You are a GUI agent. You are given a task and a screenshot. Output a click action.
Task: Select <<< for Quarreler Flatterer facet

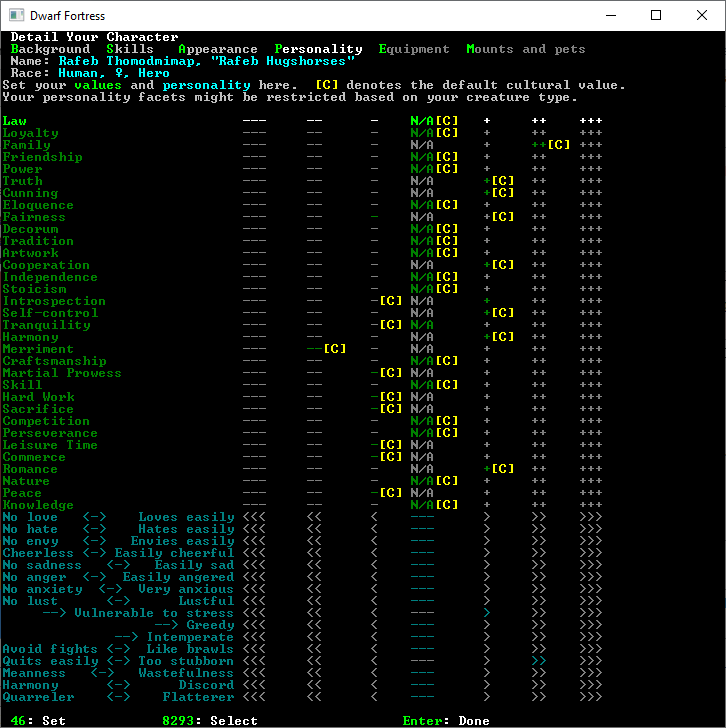click(x=254, y=697)
